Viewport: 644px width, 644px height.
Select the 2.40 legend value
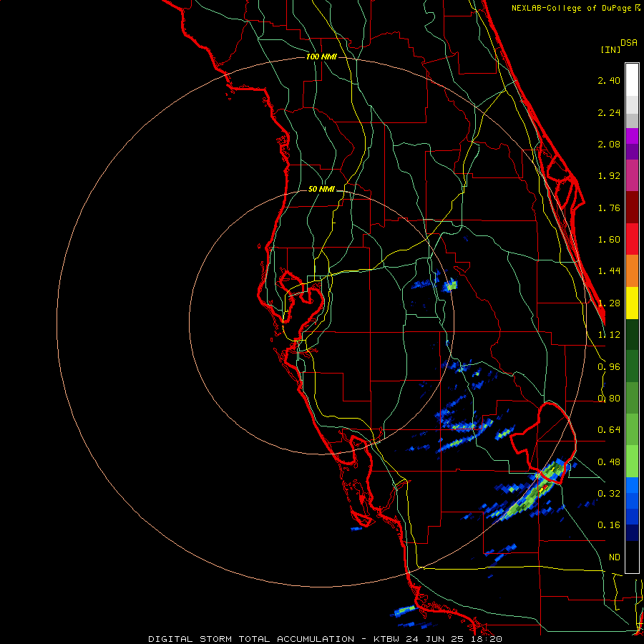[x=609, y=80]
